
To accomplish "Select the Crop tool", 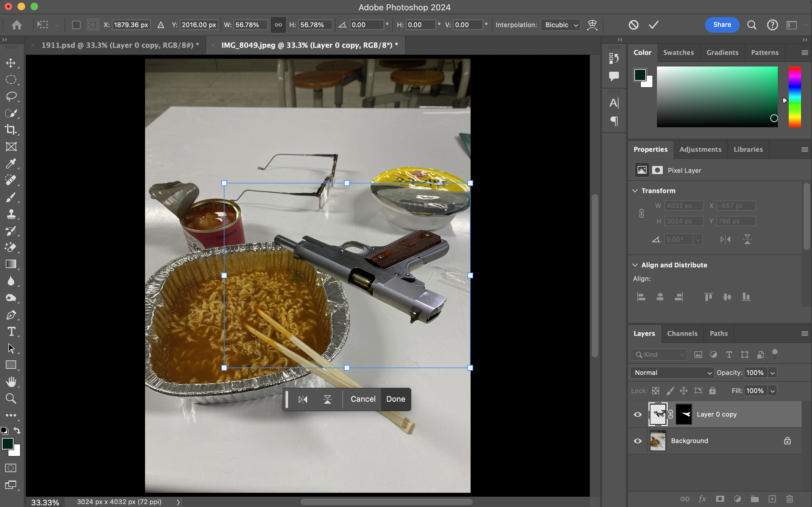I will [x=11, y=130].
